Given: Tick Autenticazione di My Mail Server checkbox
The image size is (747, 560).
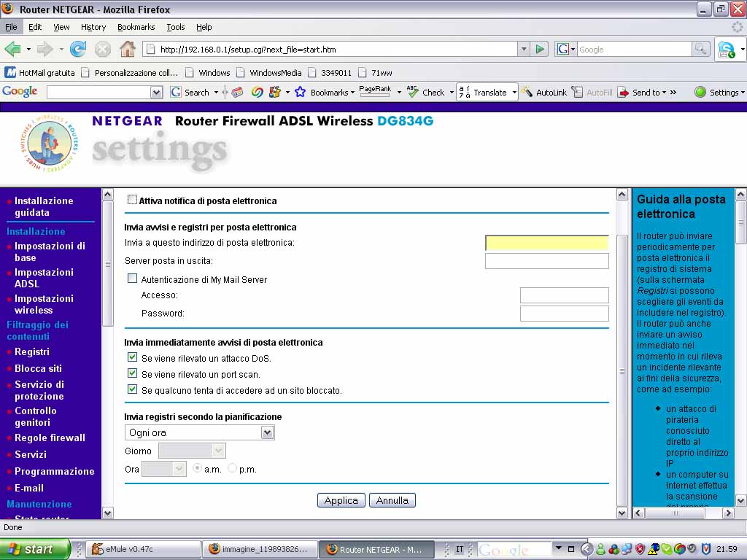Looking at the screenshot, I should pyautogui.click(x=133, y=279).
